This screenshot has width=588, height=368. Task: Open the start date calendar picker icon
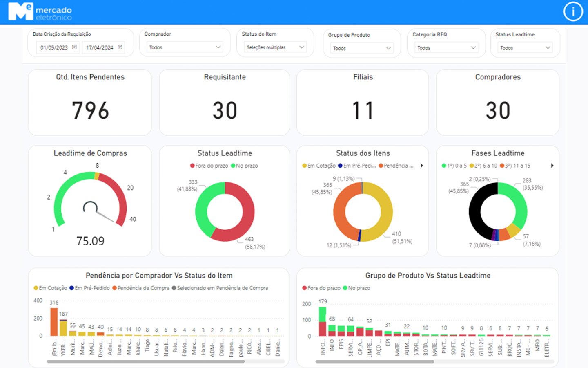pos(74,47)
